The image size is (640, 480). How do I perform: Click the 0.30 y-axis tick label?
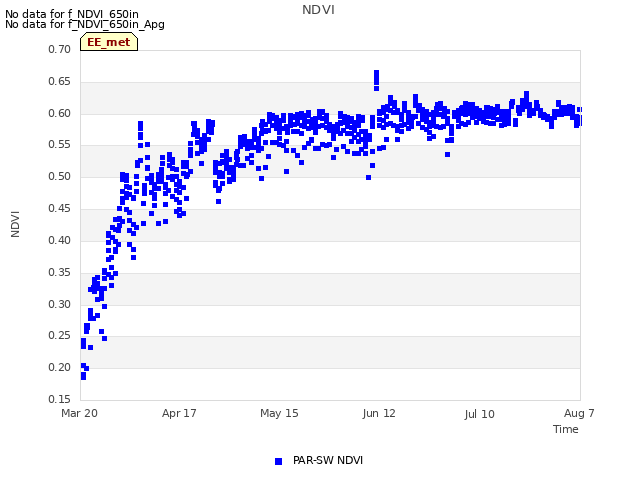click(59, 304)
